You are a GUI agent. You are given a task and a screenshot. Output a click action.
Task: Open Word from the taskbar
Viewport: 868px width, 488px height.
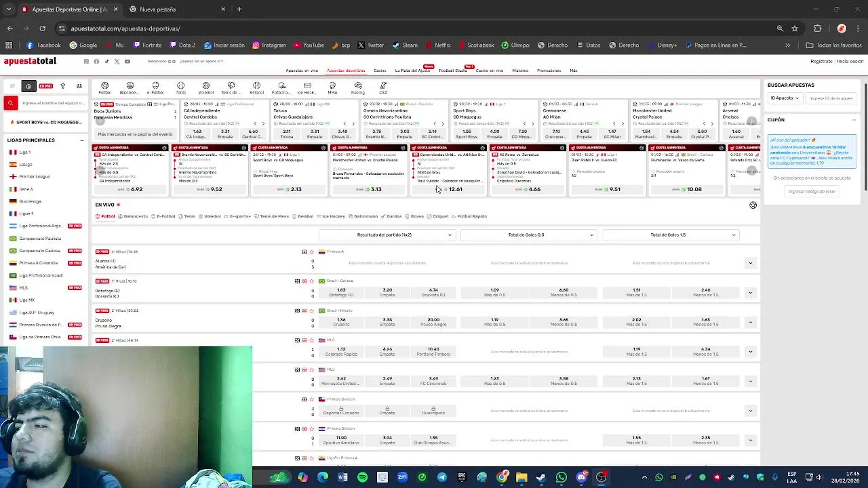click(x=342, y=477)
